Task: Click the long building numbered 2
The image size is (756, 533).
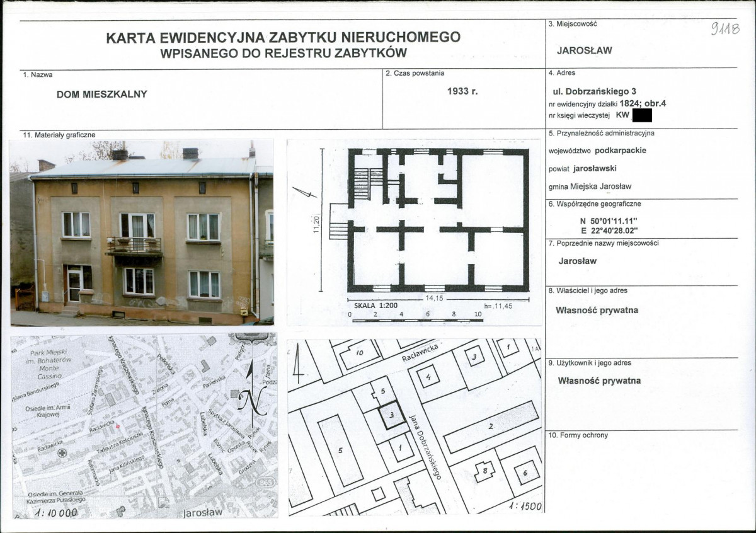Action: (x=490, y=427)
